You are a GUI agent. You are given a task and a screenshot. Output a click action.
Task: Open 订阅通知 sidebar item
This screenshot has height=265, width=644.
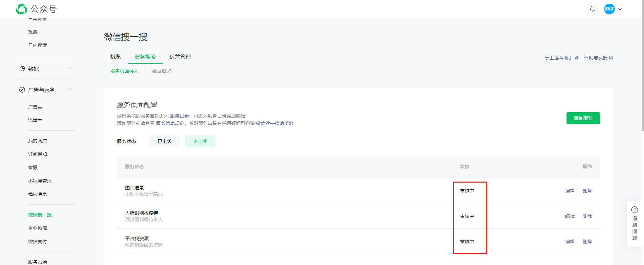[x=38, y=154]
